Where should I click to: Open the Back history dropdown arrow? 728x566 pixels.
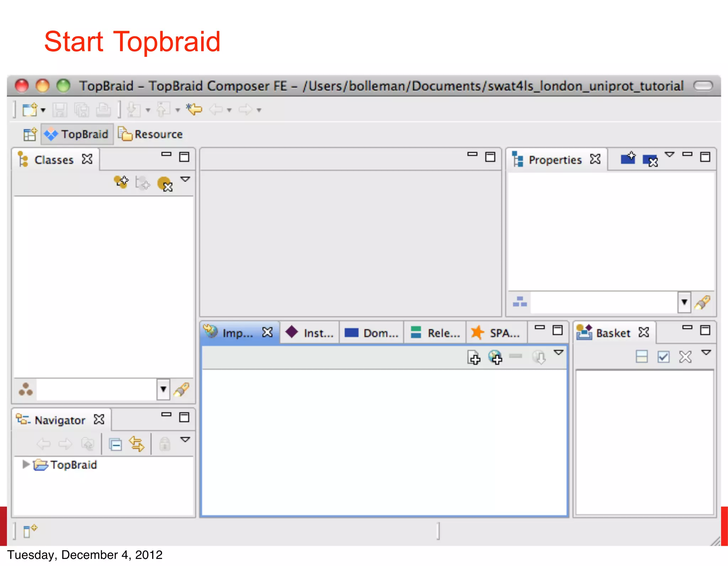229,110
